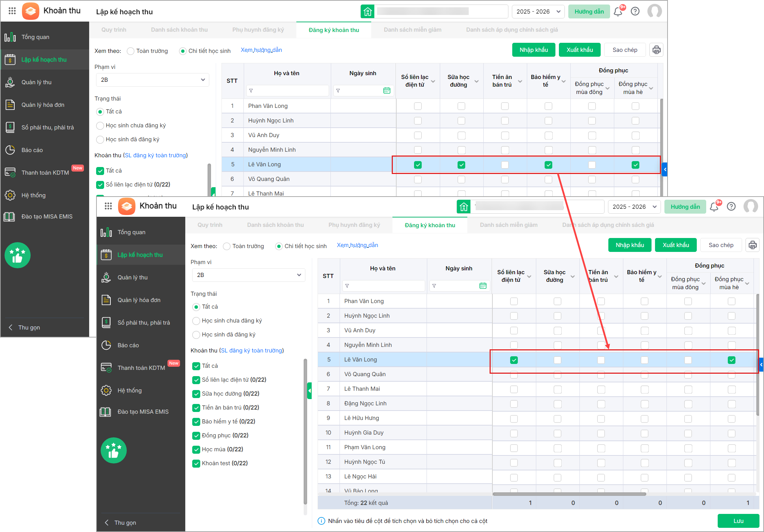The image size is (764, 532).
Task: Open the app grid launcher icon
Action: [x=108, y=206]
